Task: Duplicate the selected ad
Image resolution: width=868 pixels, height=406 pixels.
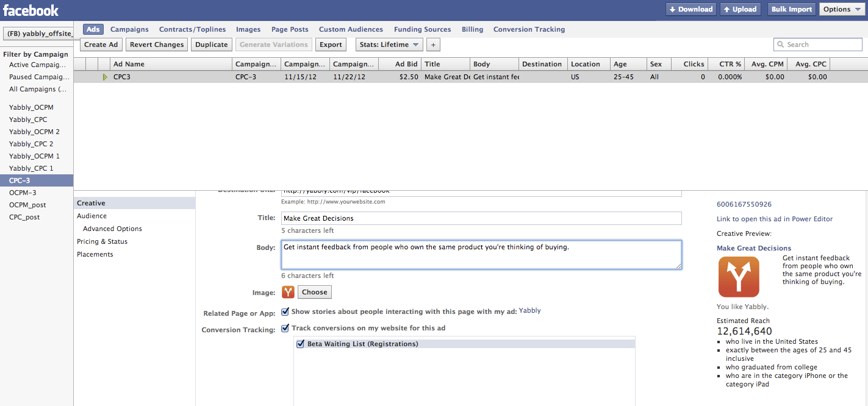Action: click(212, 45)
